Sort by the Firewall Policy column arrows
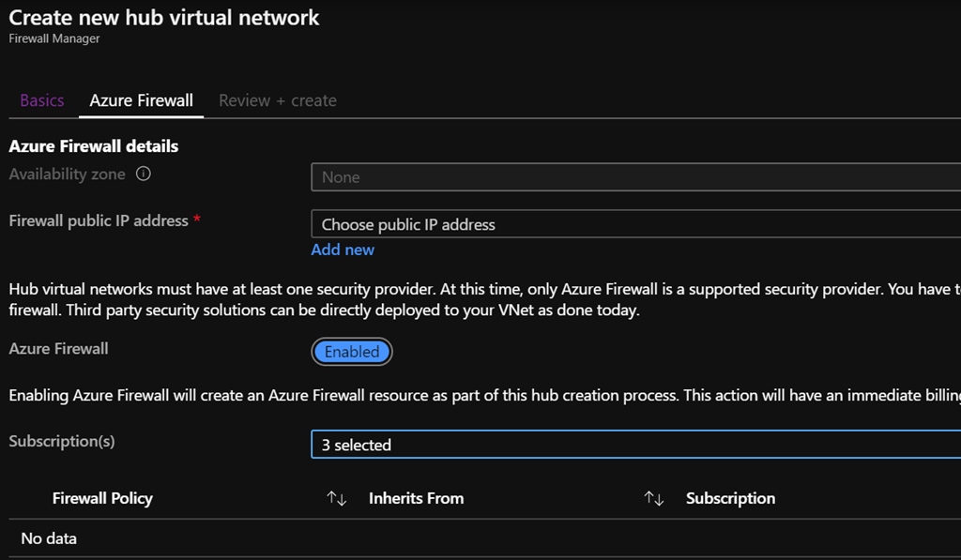Screen dimensions: 961x560 pos(336,499)
